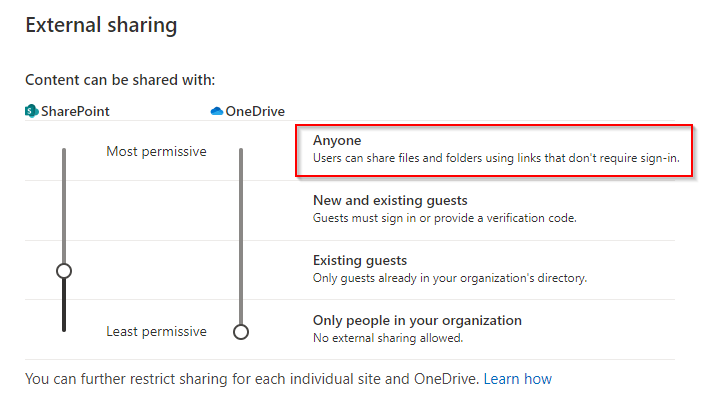This screenshot has width=714, height=409.
Task: Click the OneDrive sharing slider handle
Action: point(240,331)
